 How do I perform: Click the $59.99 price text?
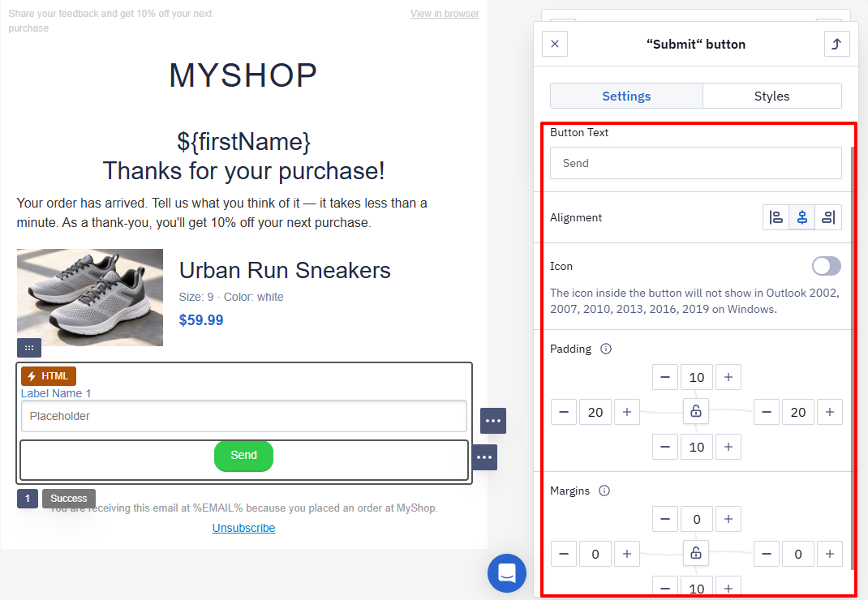(x=201, y=320)
